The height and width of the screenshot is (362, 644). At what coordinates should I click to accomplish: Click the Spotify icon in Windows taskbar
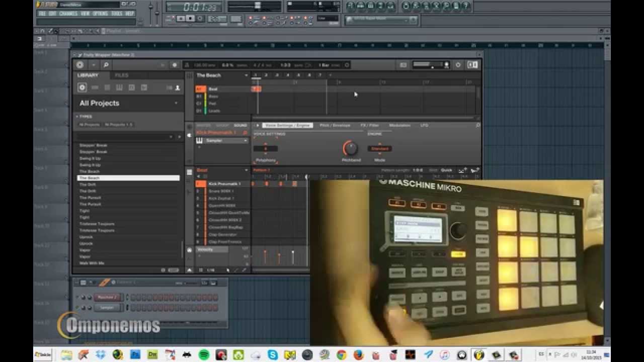tap(204, 355)
